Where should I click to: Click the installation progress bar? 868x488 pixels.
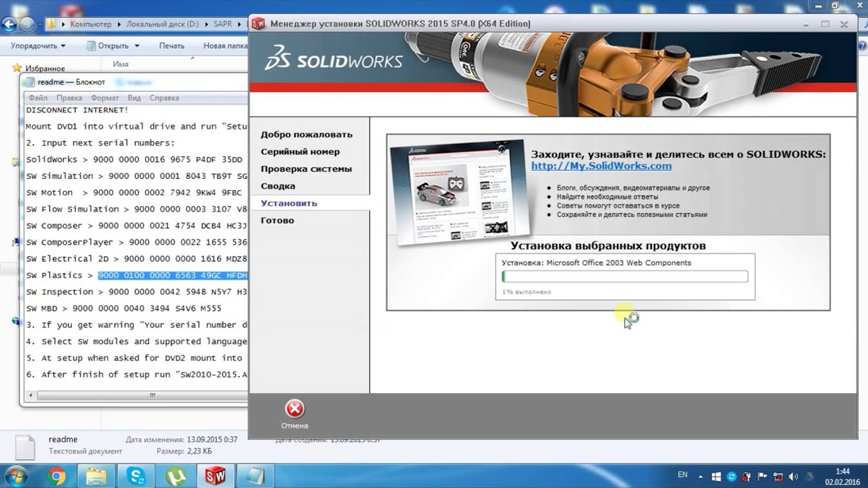point(625,277)
